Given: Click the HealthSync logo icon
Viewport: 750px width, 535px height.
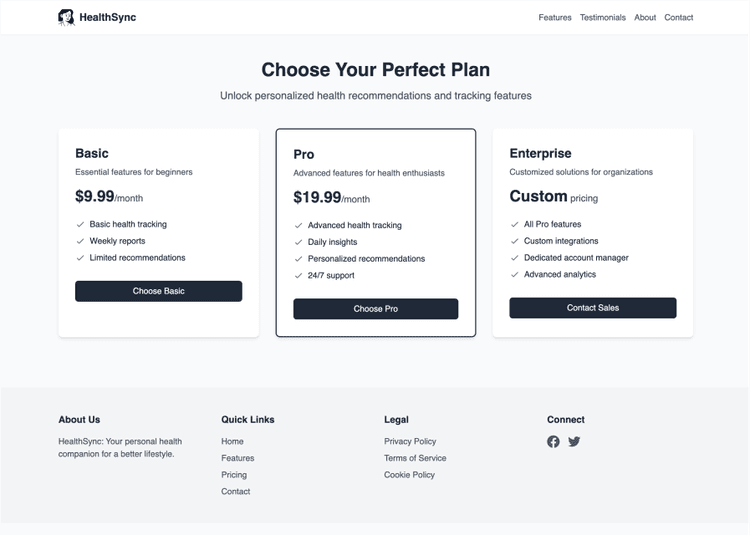Looking at the screenshot, I should point(66,17).
